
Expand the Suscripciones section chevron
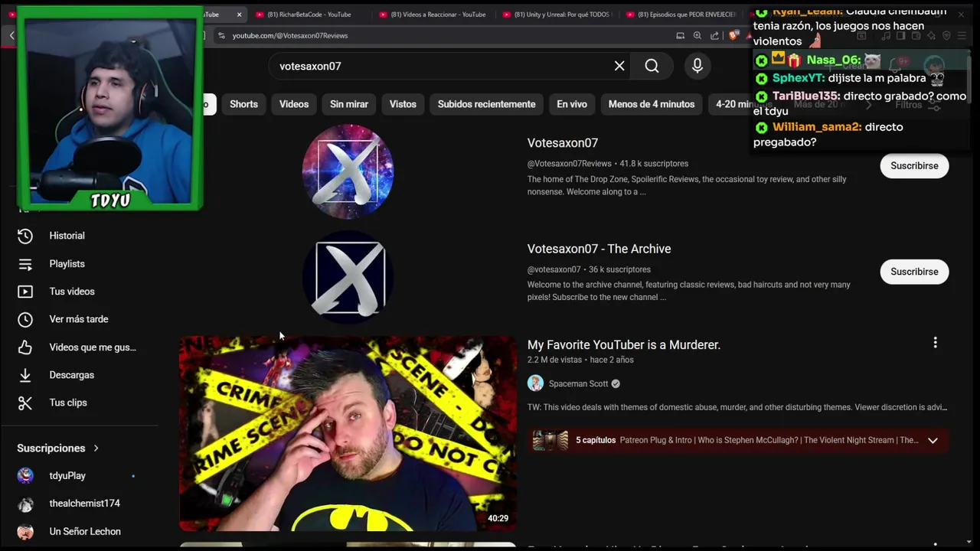pos(96,448)
